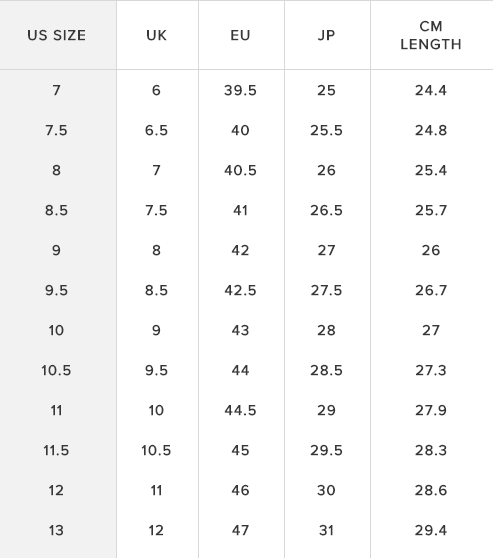This screenshot has width=493, height=558.
Task: Select US size 10.5 cell
Action: (56, 370)
